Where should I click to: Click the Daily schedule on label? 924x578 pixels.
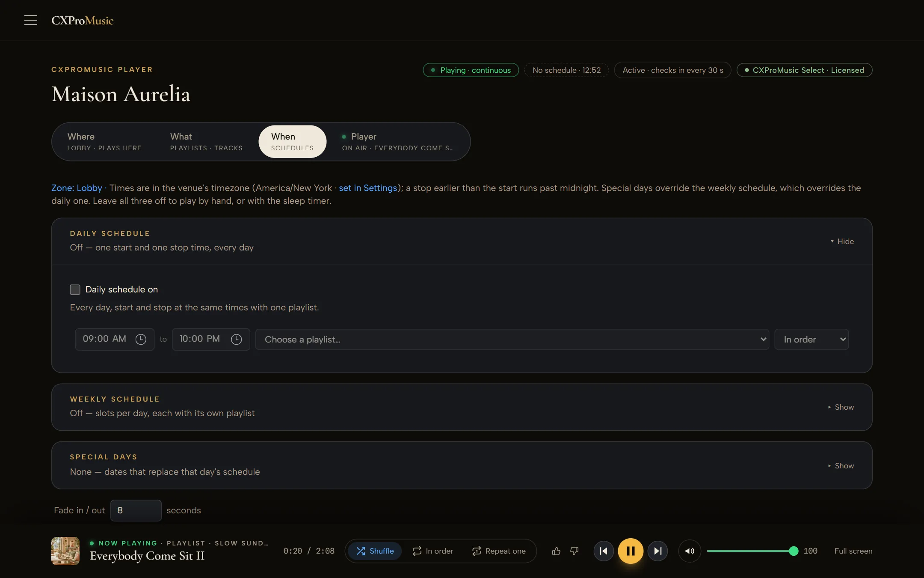[121, 289]
